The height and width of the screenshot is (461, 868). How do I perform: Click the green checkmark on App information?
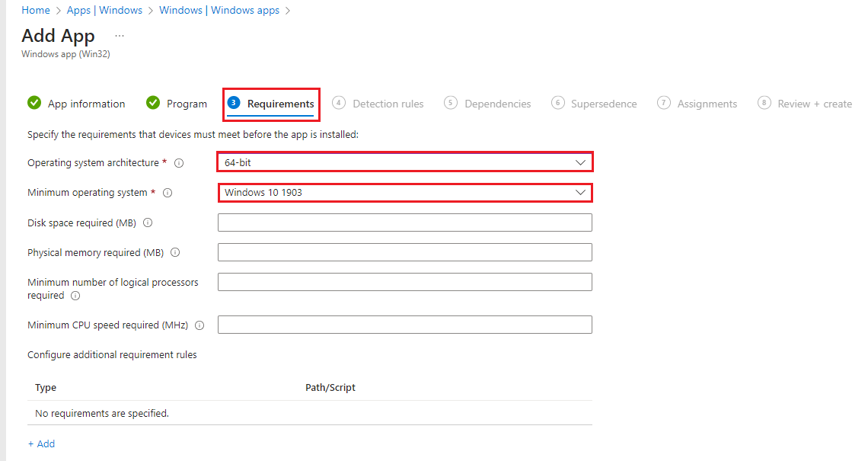click(x=34, y=102)
